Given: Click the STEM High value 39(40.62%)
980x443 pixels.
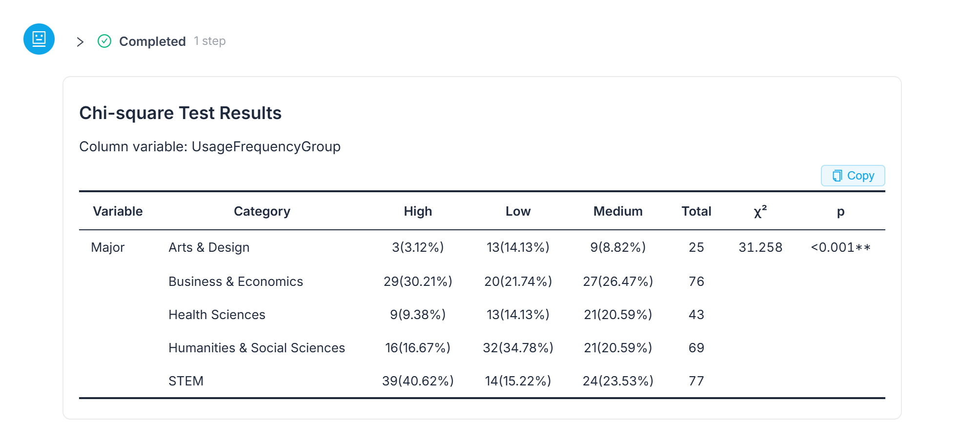Looking at the screenshot, I should [418, 381].
